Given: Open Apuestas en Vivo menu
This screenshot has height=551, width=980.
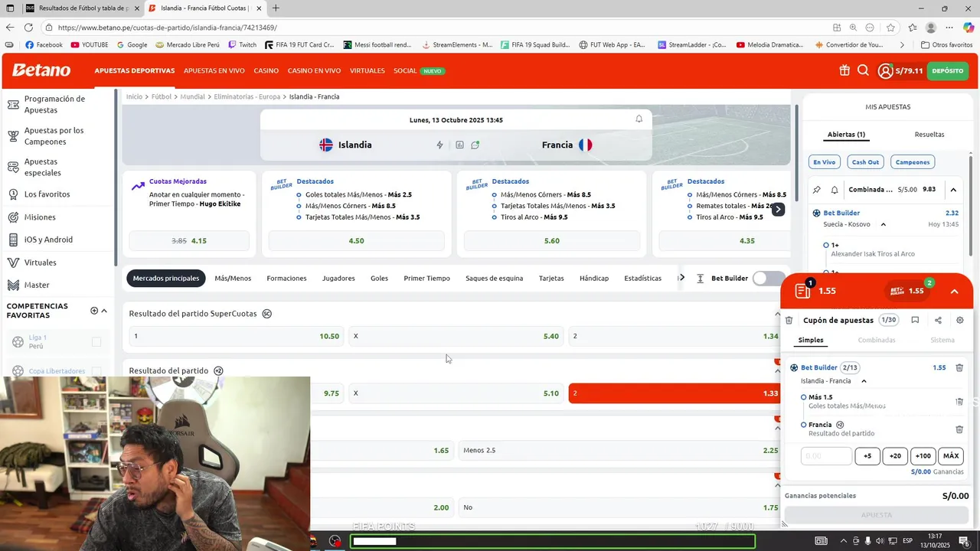Looking at the screenshot, I should pyautogui.click(x=214, y=70).
